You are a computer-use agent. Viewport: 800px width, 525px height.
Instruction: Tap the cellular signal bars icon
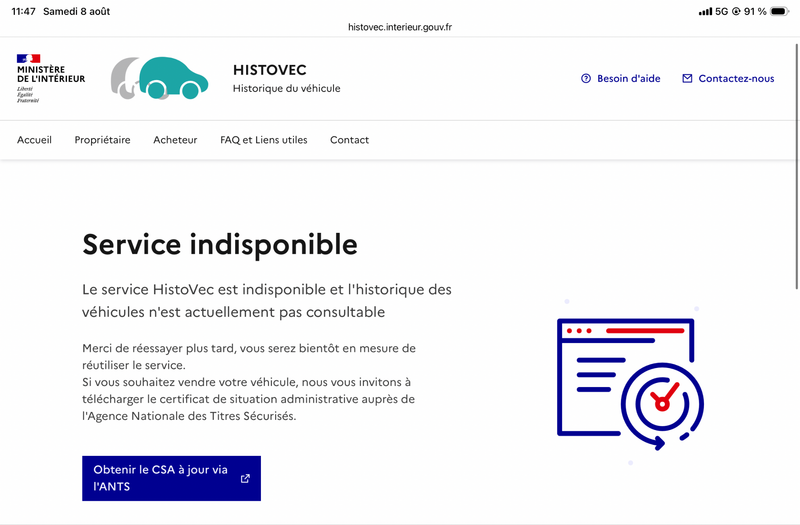pos(705,11)
